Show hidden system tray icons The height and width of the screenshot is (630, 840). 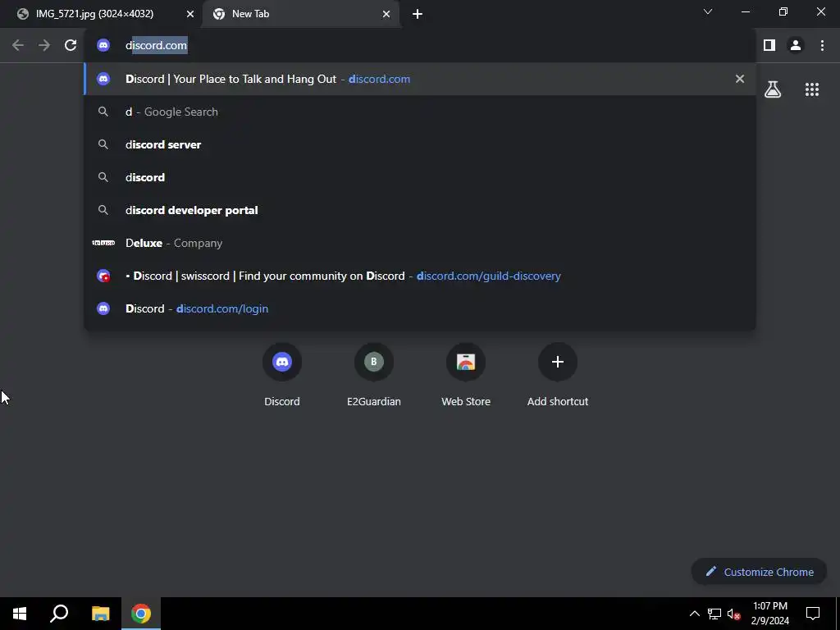[694, 614]
